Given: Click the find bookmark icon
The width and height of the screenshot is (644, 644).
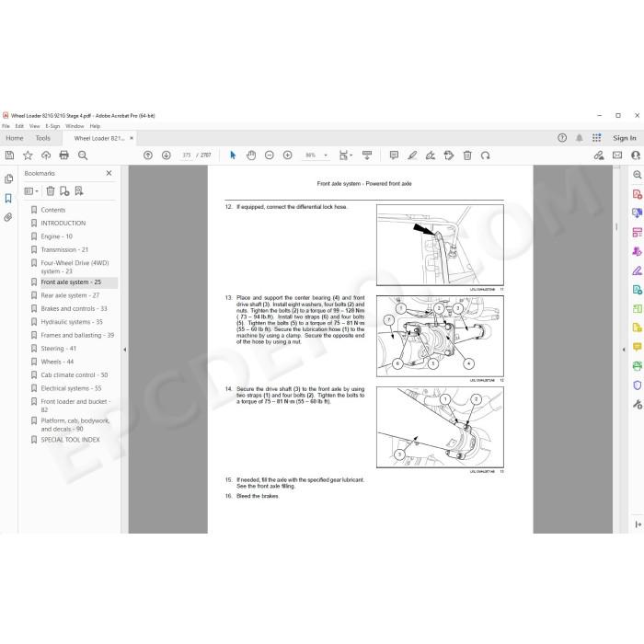Looking at the screenshot, I should [79, 191].
